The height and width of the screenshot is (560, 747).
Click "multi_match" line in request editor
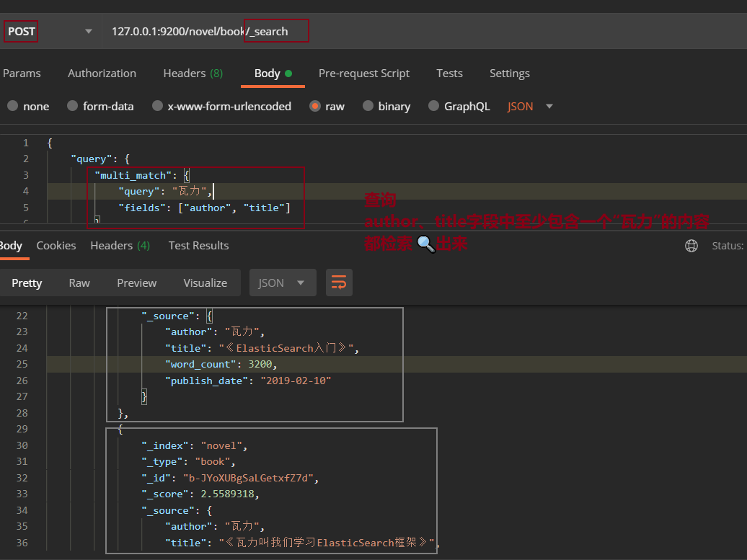(x=142, y=175)
